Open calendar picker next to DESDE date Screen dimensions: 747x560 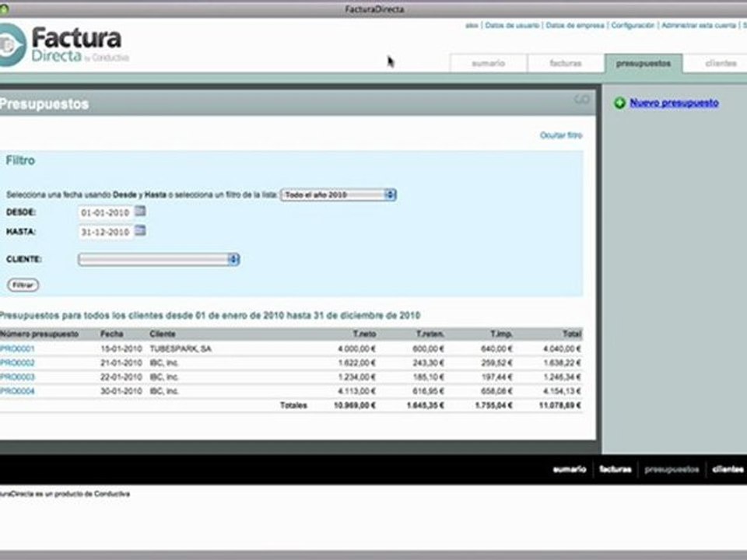tap(140, 211)
